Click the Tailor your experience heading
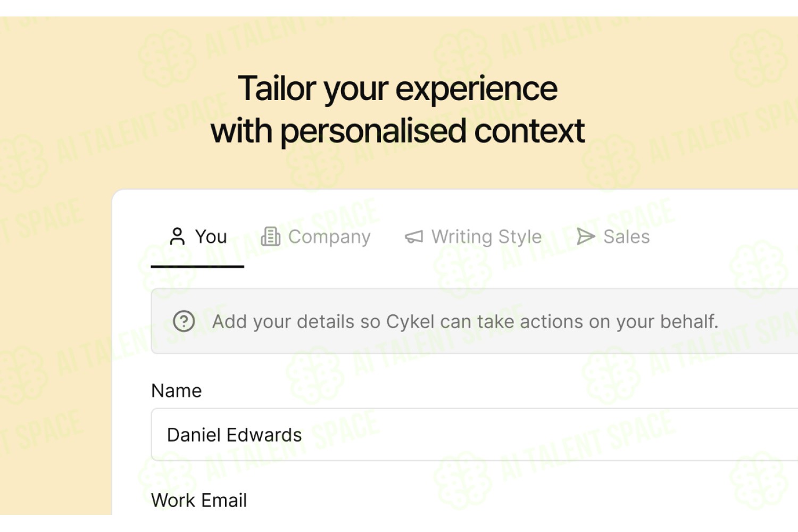This screenshot has height=532, width=798. tap(397, 88)
